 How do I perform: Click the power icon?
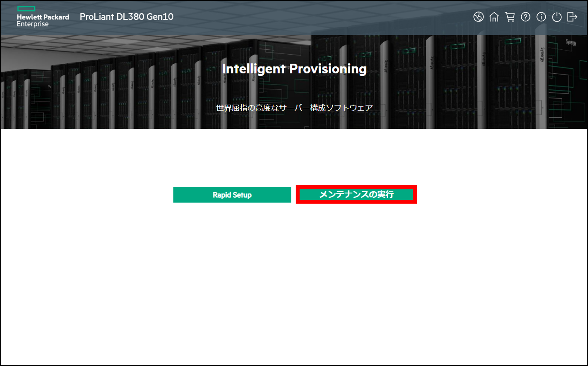pyautogui.click(x=557, y=17)
